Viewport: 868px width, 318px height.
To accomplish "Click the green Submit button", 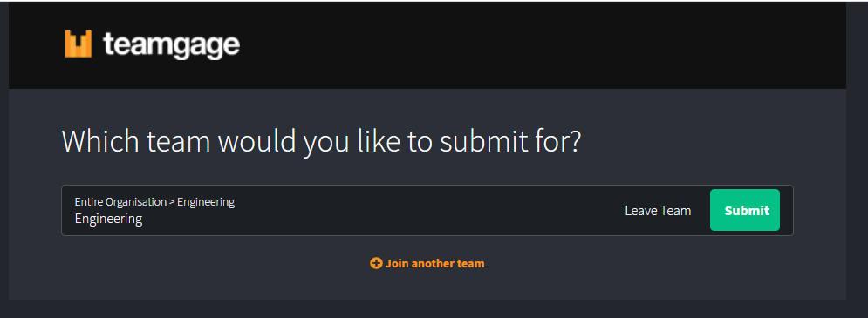I will pos(744,210).
